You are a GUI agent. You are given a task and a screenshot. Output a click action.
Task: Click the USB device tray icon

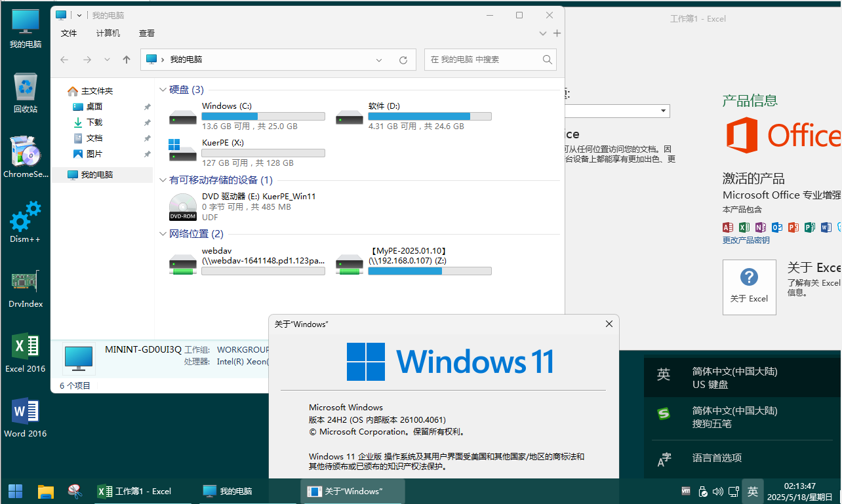click(x=702, y=491)
